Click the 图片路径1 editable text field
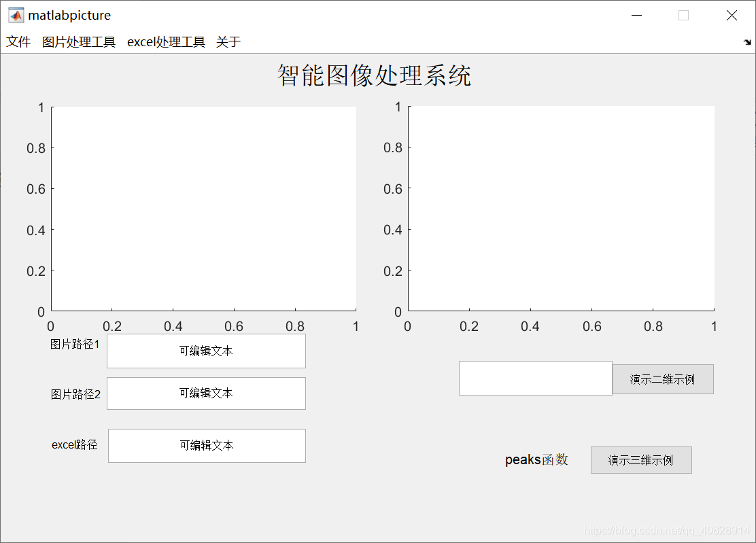Screen dimensions: 756x543 [x=207, y=351]
